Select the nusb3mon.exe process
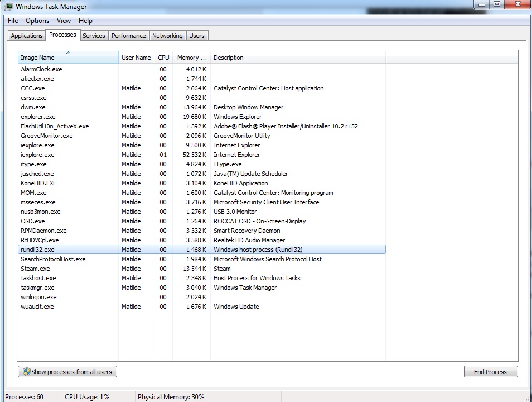Image resolution: width=532 pixels, height=402 pixels. (x=201, y=212)
